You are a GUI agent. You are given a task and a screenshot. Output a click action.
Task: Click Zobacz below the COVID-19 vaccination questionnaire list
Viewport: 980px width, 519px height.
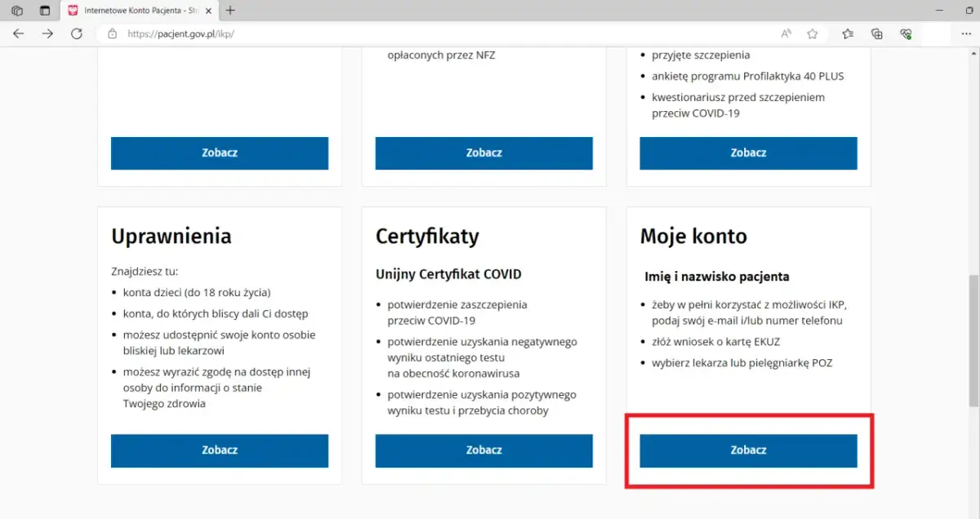coord(748,153)
